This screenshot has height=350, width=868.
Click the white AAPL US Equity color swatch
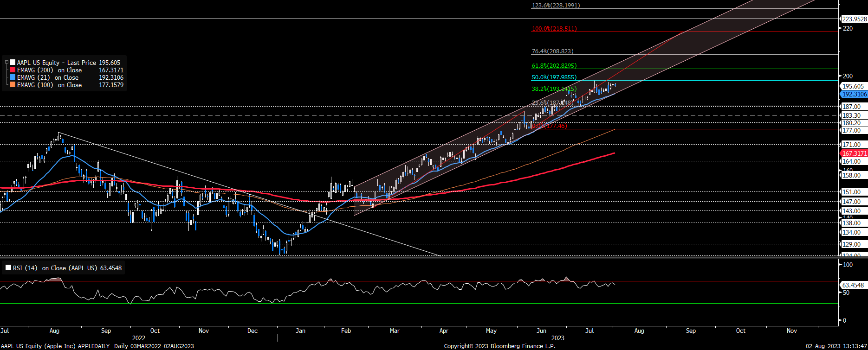pyautogui.click(x=13, y=62)
